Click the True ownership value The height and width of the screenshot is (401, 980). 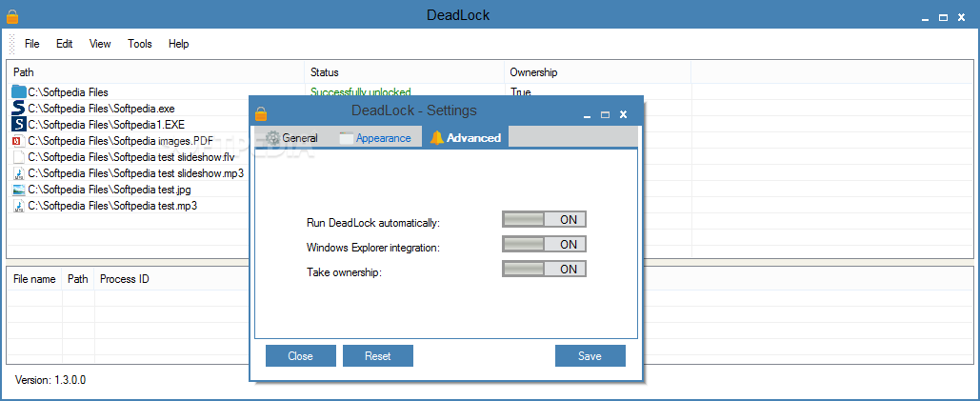pyautogui.click(x=520, y=92)
